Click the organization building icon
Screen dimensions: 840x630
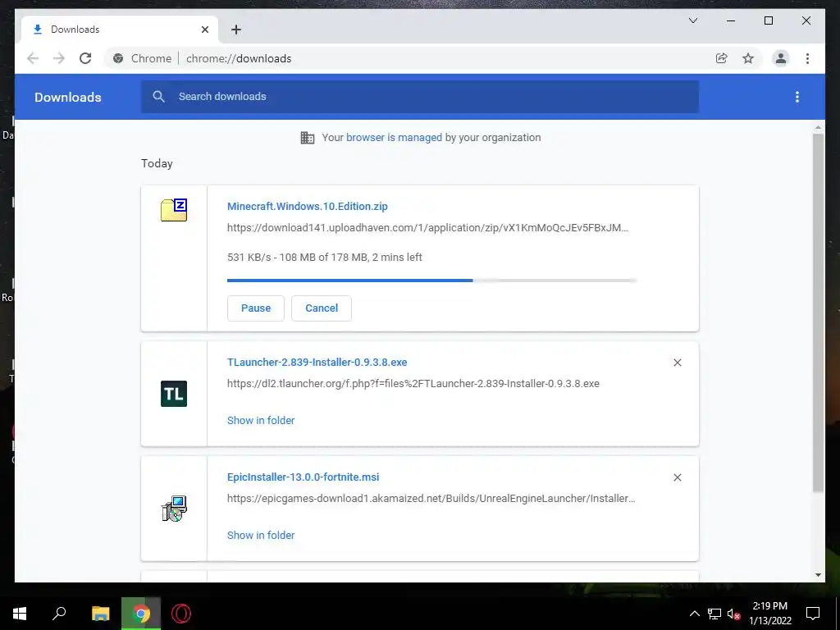(308, 138)
